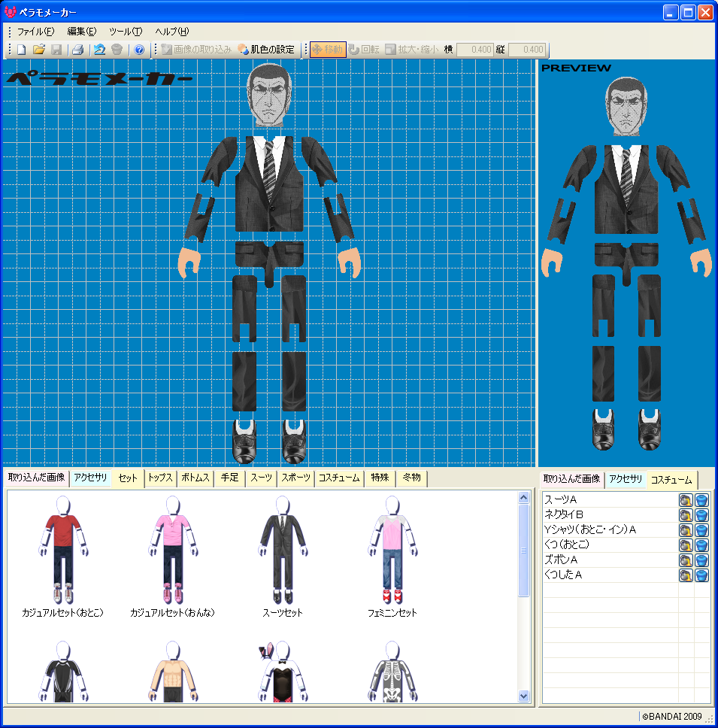
Task: Select the 移動 move tool
Action: click(328, 50)
